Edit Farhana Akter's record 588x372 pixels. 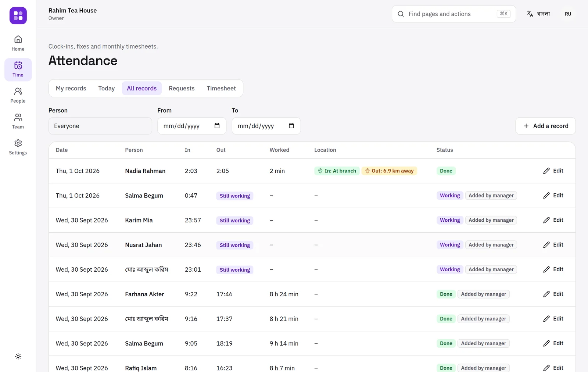click(553, 294)
